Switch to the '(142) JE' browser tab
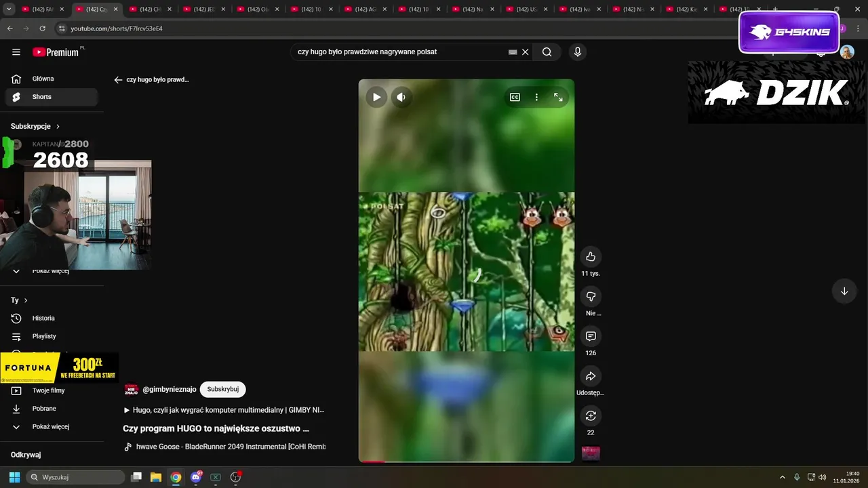This screenshot has height=488, width=868. click(203, 9)
